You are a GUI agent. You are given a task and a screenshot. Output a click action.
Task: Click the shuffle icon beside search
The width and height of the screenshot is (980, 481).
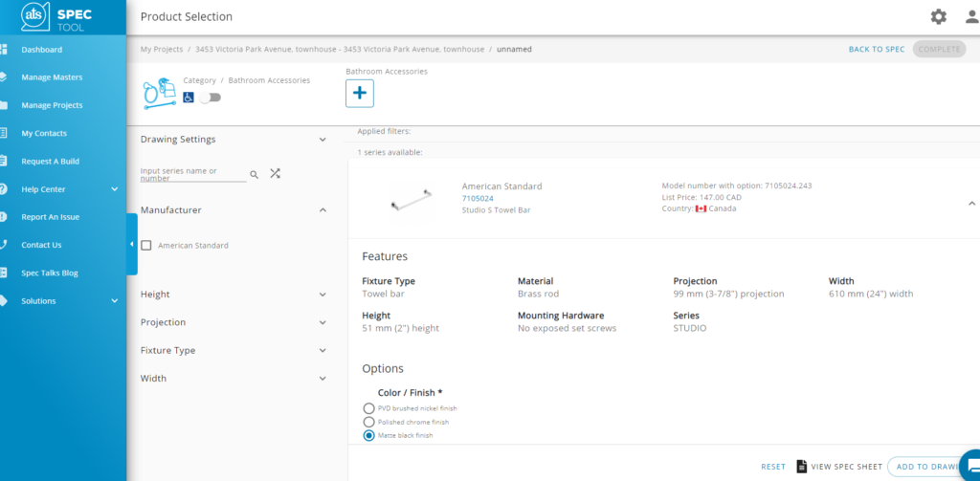(275, 174)
